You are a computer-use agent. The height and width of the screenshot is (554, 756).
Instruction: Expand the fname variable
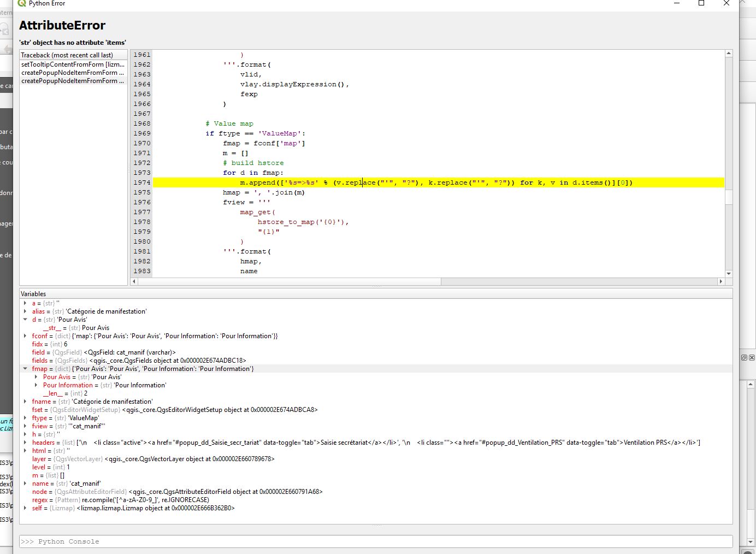pyautogui.click(x=25, y=402)
